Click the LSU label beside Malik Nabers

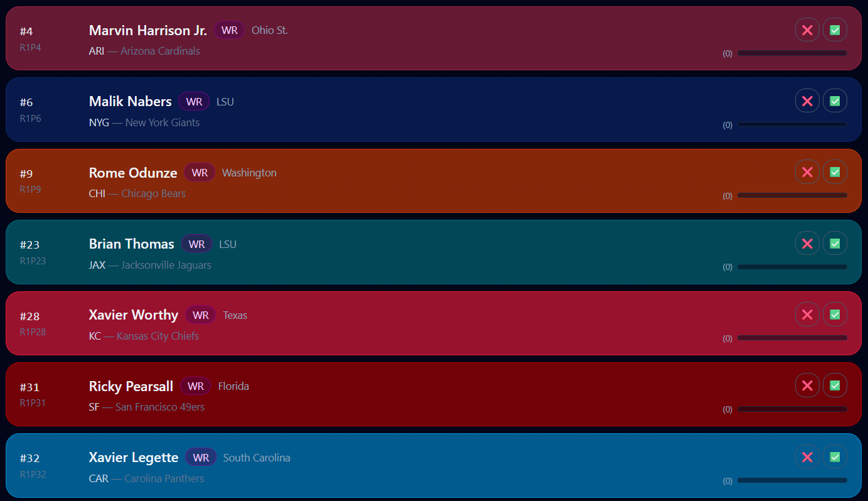[x=225, y=101]
